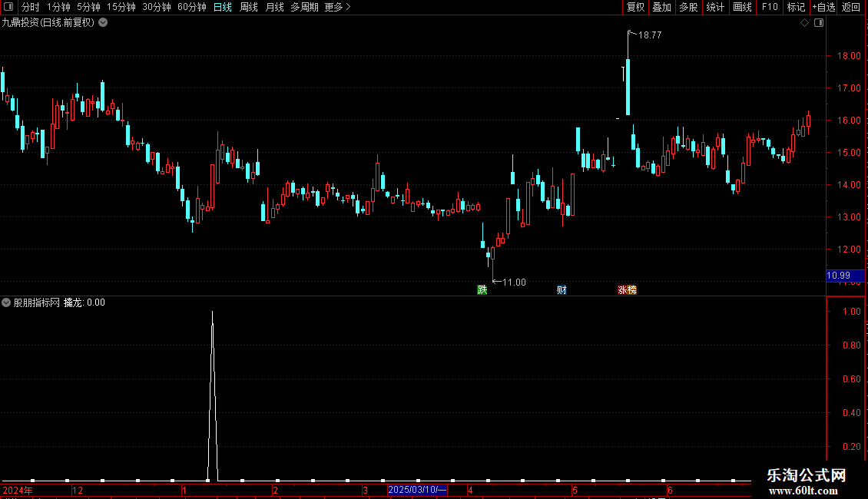Open the 多周期 multi-period view
The width and height of the screenshot is (868, 499).
304,7
